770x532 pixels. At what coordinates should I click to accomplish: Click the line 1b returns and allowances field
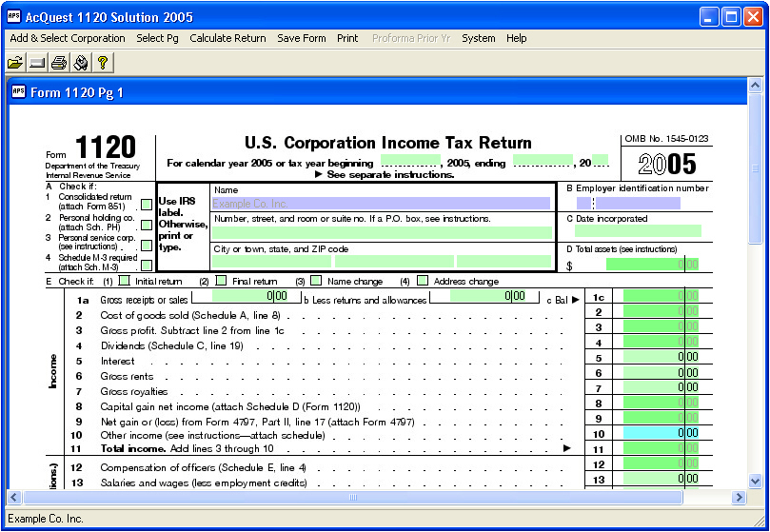click(x=487, y=295)
